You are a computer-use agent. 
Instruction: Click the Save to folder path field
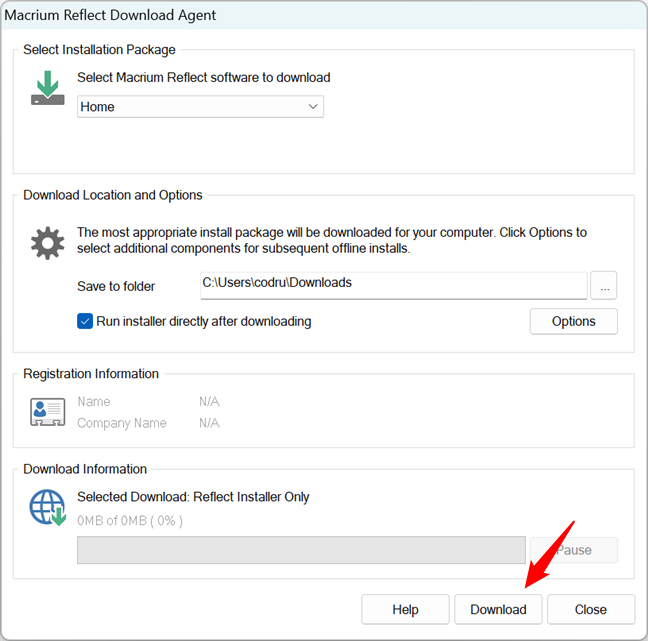(x=393, y=284)
